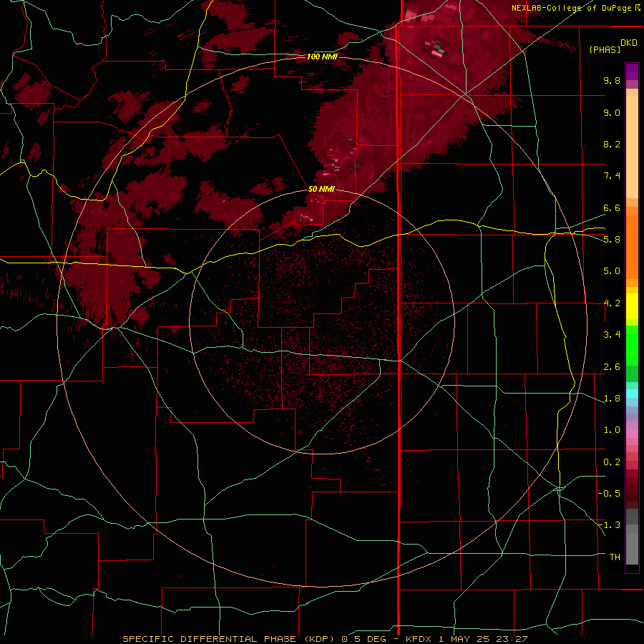This screenshot has height=644, width=644.
Task: Click the 7.4 legend value
Action: click(x=612, y=176)
